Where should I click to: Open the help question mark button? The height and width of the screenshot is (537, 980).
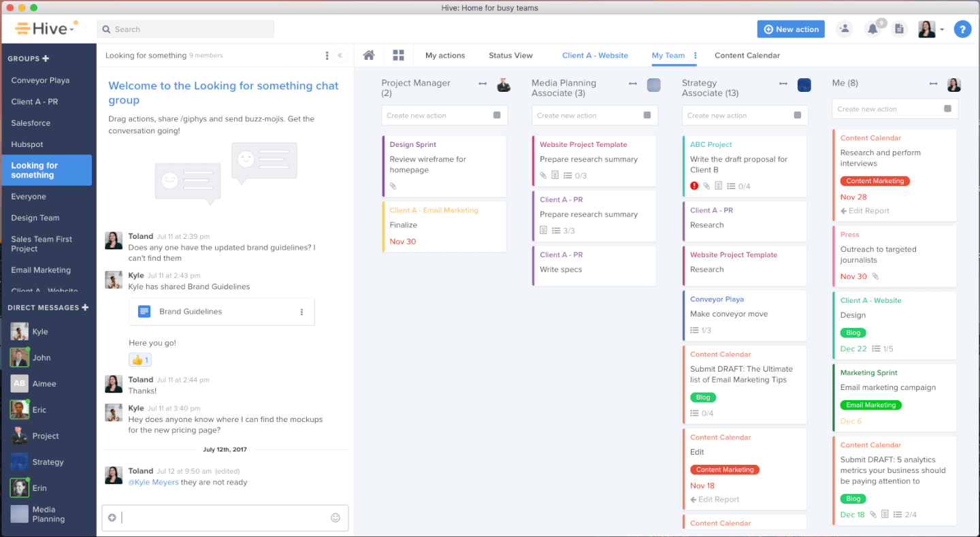[962, 29]
